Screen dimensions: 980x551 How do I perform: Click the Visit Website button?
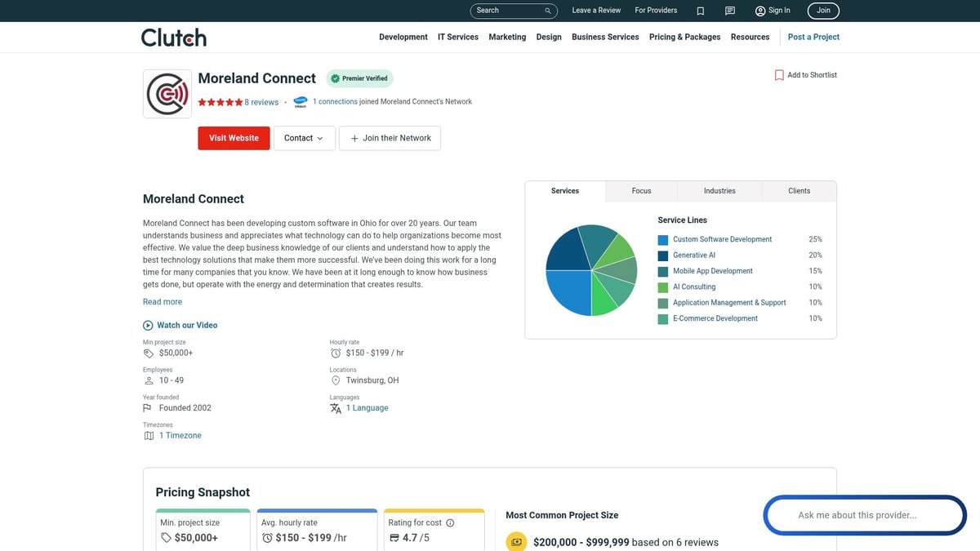pyautogui.click(x=234, y=138)
